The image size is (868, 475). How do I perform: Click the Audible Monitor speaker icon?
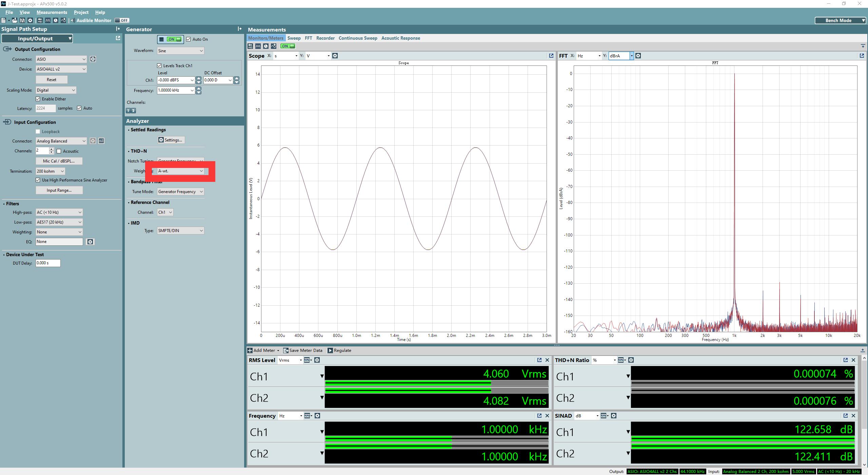click(x=73, y=20)
